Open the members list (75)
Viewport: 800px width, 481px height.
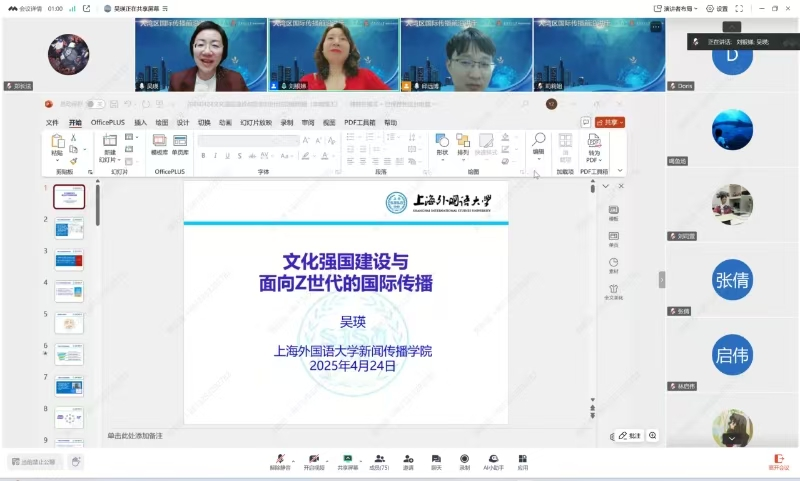(379, 459)
